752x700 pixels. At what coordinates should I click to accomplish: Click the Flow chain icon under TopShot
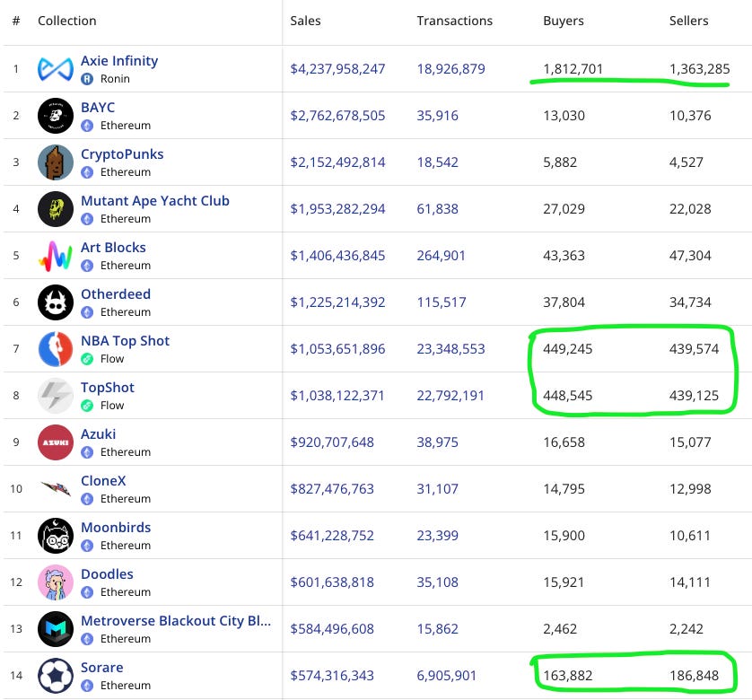[x=87, y=406]
